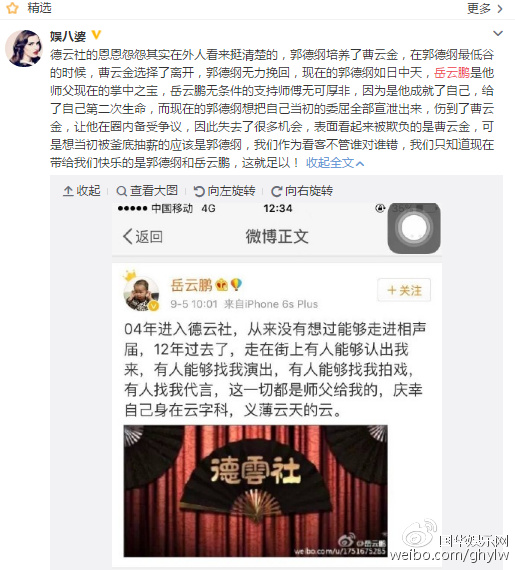The width and height of the screenshot is (515, 570).
Task: Open the red 岳云鹏 mention link
Action: (x=452, y=73)
